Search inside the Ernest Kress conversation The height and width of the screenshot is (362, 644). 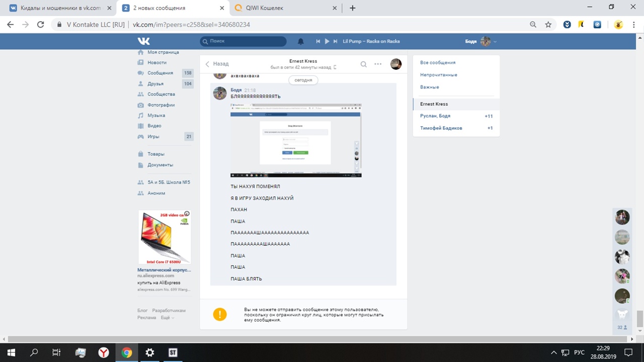click(363, 64)
